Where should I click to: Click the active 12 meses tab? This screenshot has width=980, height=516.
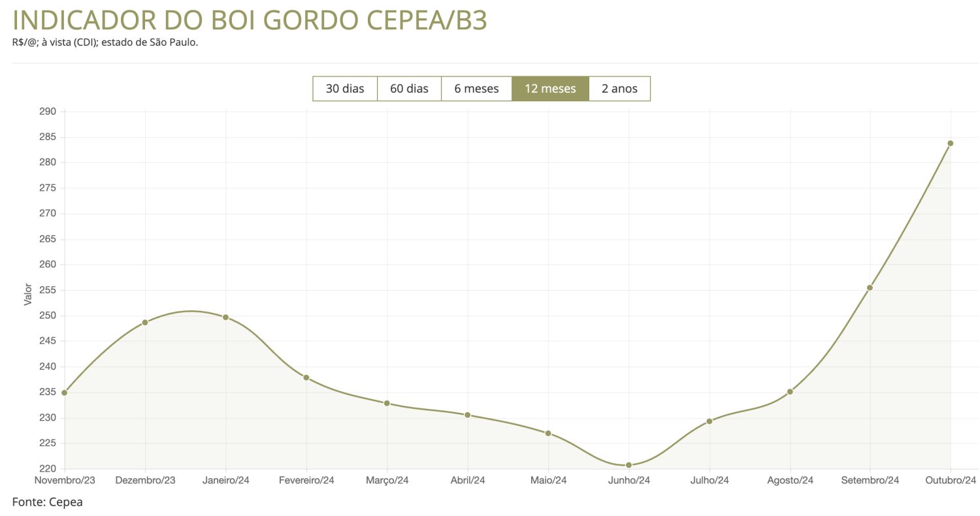[x=550, y=89]
